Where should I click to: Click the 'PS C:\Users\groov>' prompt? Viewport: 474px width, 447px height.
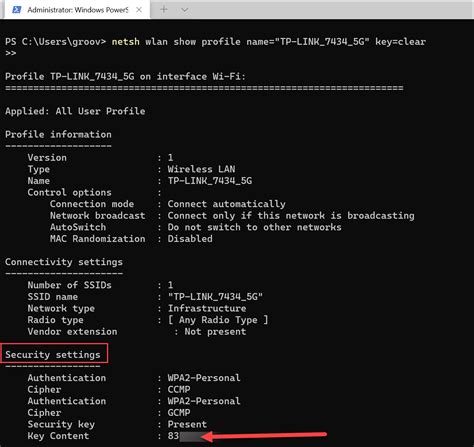click(x=56, y=42)
